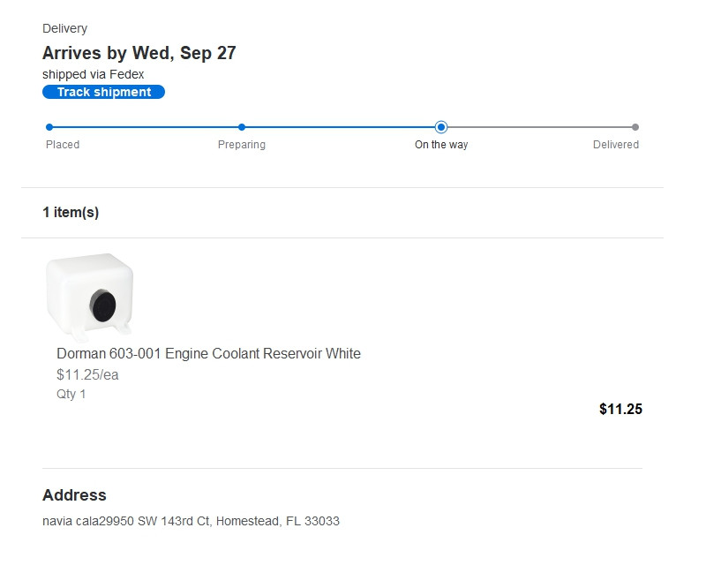Click the Preparing progress dot

(242, 127)
